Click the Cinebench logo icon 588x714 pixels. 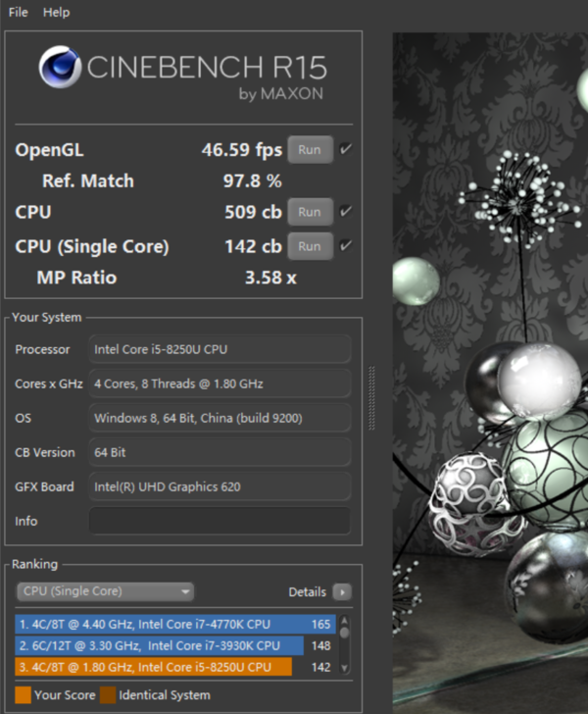pyautogui.click(x=60, y=67)
